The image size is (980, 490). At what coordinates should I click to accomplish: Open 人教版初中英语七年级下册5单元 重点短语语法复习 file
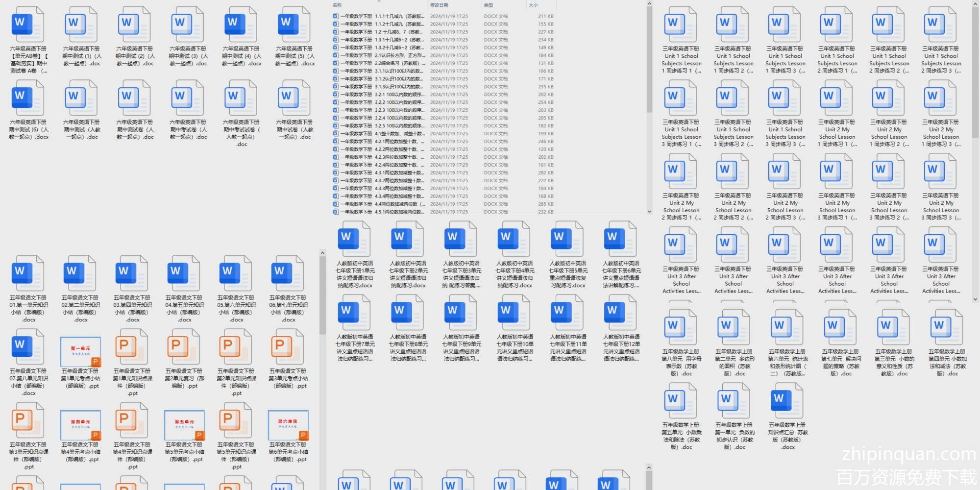[568, 255]
